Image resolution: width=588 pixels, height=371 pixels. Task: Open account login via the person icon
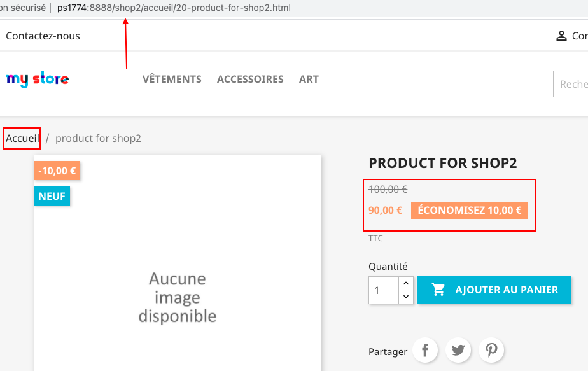[561, 36]
